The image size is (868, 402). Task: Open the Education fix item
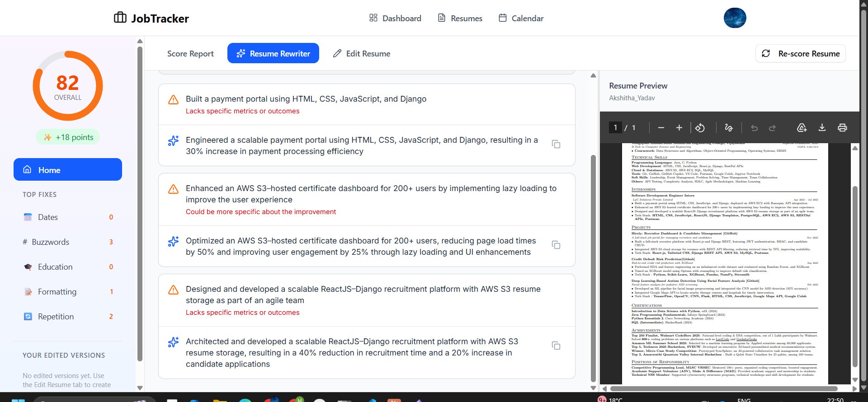point(68,266)
